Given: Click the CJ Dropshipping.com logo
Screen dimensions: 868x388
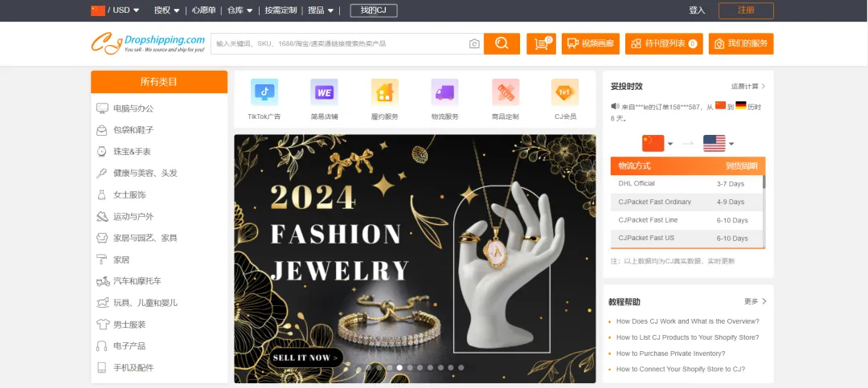Looking at the screenshot, I should click(149, 43).
